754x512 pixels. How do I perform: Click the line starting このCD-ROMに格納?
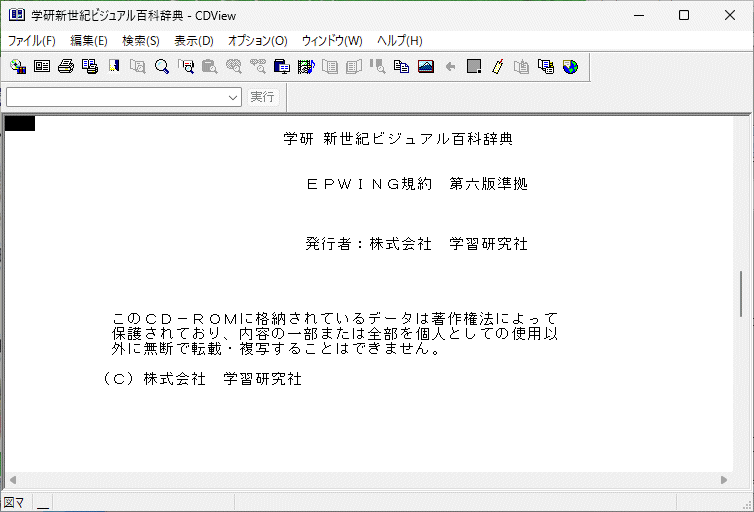[x=335, y=318]
